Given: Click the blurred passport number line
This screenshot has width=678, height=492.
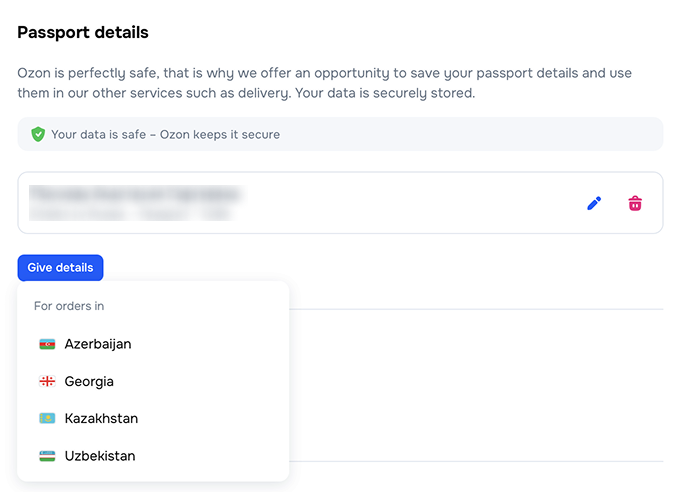Looking at the screenshot, I should pos(130,213).
